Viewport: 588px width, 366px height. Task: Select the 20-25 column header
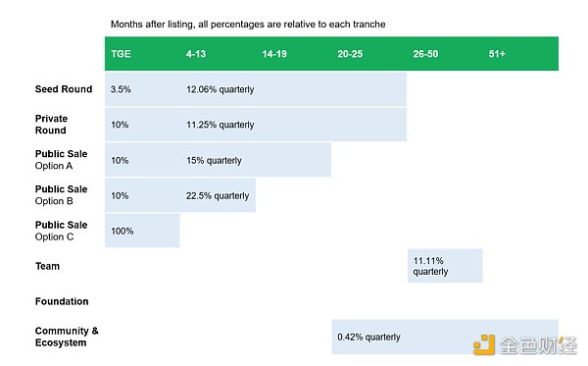click(x=350, y=54)
